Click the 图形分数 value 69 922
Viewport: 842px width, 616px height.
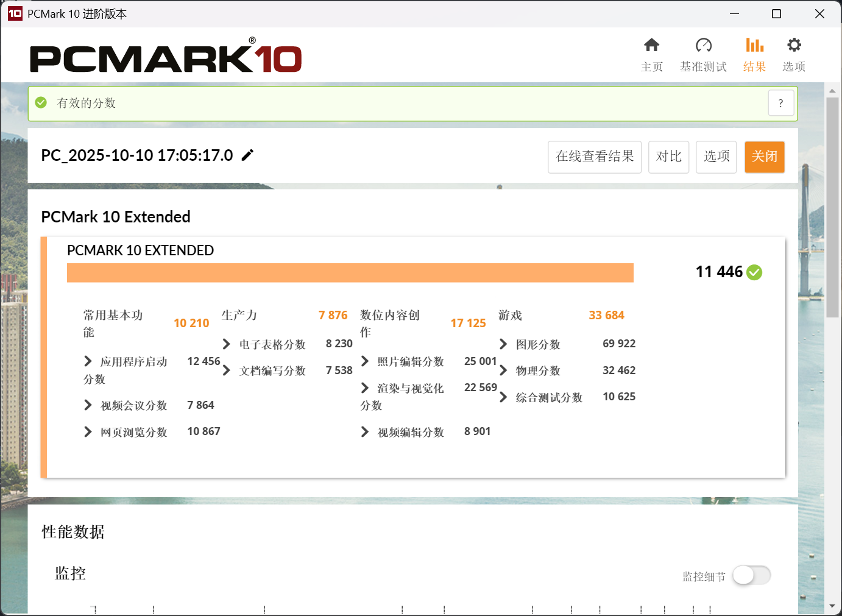(619, 344)
